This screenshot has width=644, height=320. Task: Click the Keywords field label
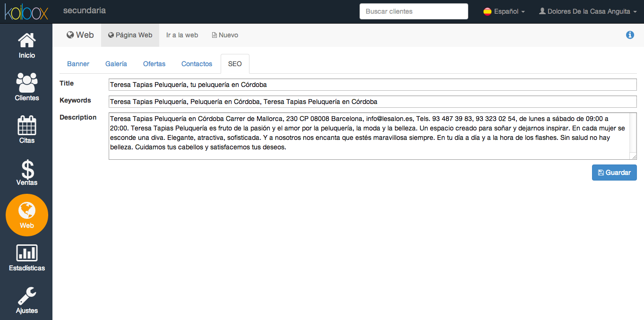coord(75,100)
